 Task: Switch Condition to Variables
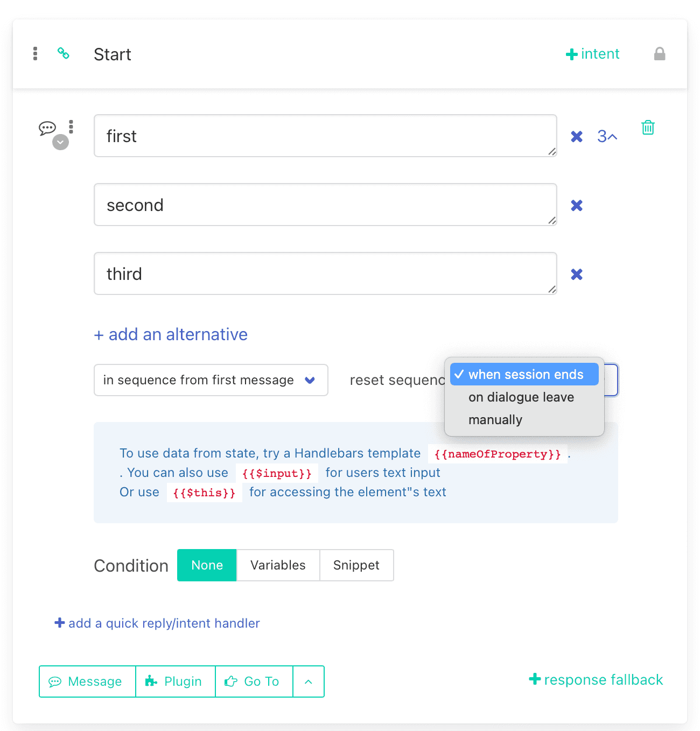(278, 565)
